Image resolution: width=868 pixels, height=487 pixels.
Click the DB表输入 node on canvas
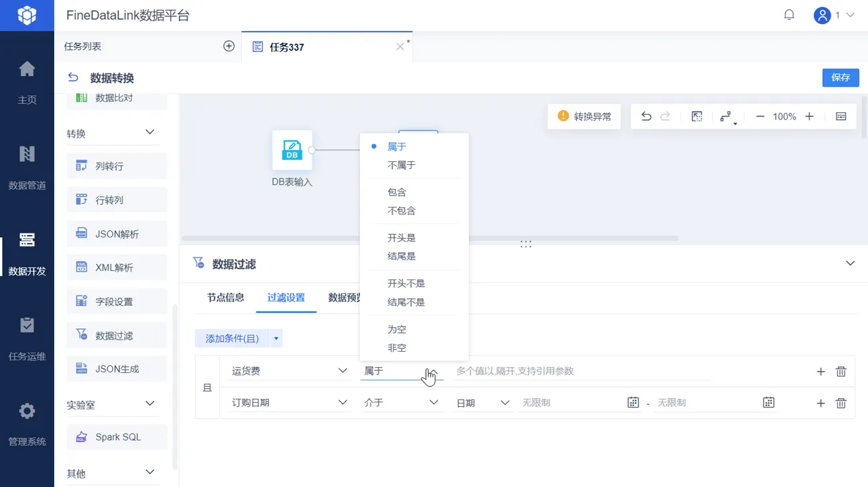[x=292, y=153]
